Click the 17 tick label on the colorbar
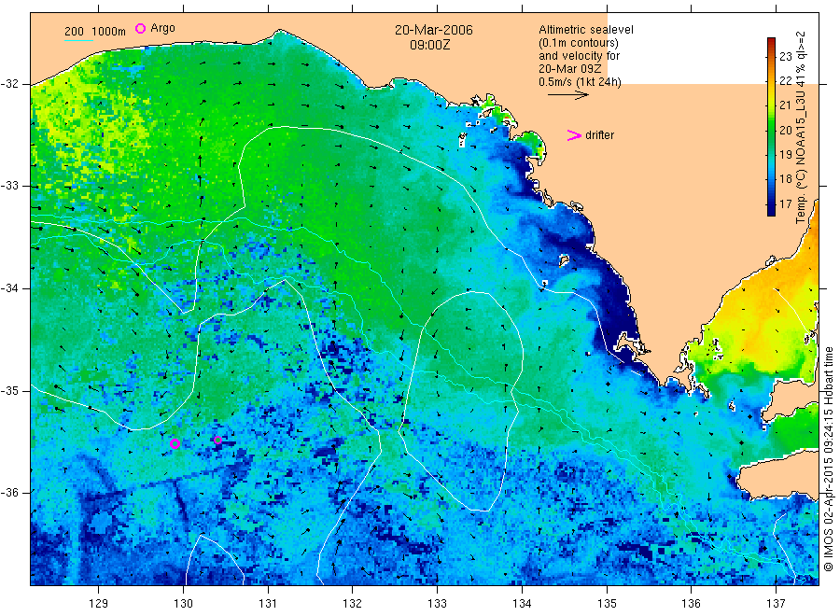 click(785, 203)
